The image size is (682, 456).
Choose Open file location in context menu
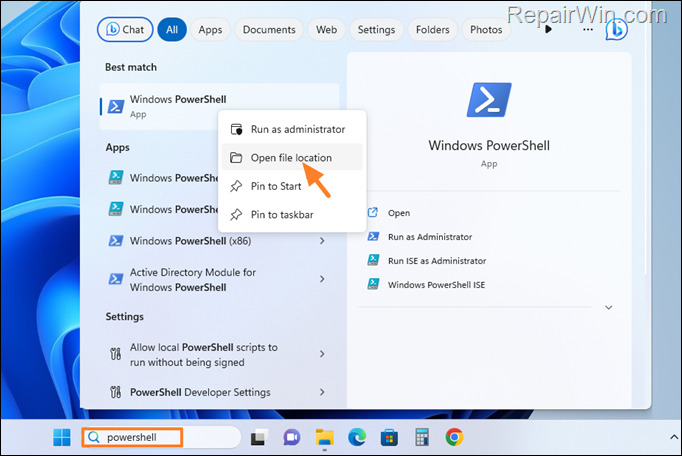[x=292, y=158]
